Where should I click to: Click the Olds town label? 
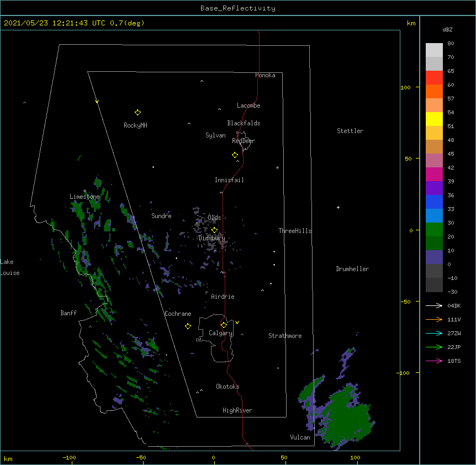click(x=214, y=218)
